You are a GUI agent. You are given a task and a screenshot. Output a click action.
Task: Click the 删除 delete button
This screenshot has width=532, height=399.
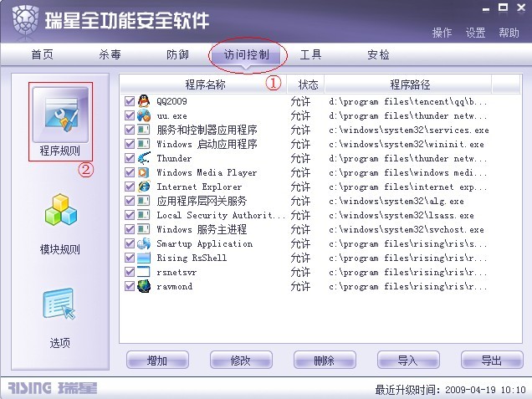[x=325, y=361]
